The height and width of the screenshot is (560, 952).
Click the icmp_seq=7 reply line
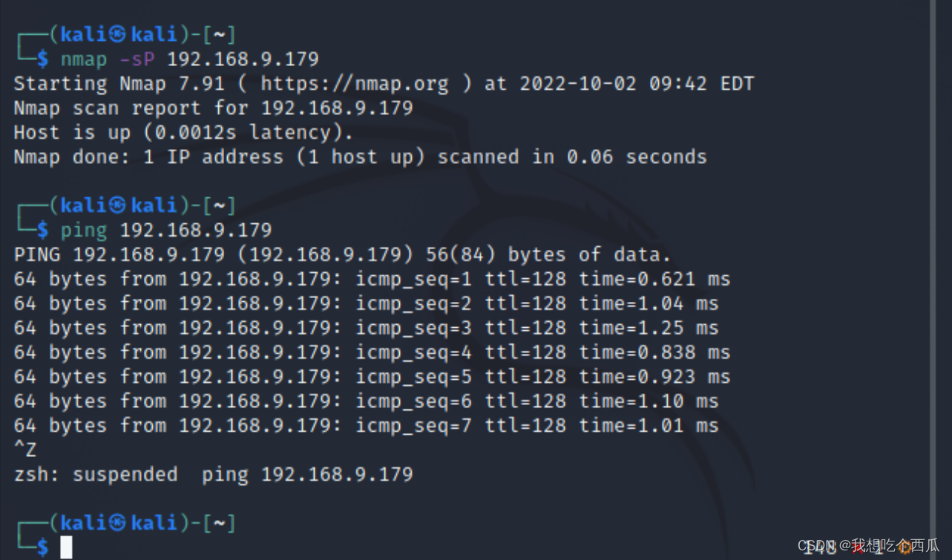pos(366,426)
